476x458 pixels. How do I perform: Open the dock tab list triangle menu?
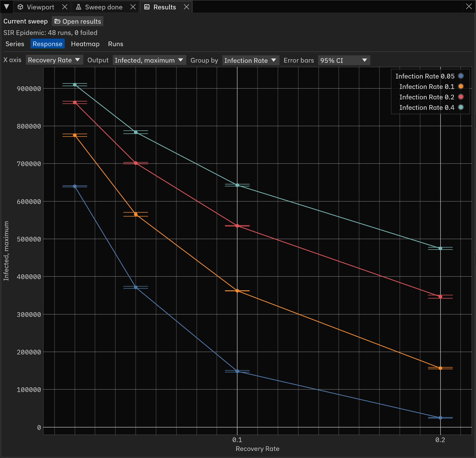point(7,7)
